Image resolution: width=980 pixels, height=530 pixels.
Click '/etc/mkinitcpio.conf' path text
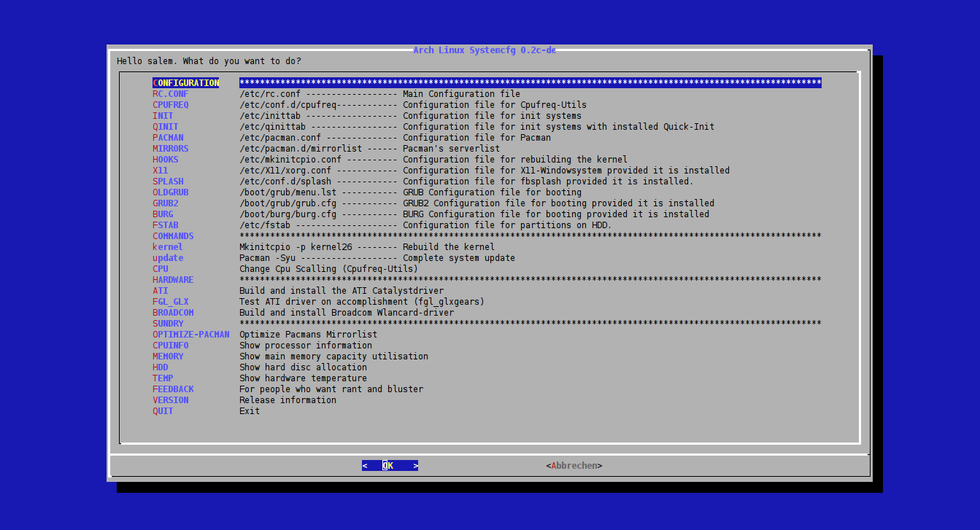point(290,160)
